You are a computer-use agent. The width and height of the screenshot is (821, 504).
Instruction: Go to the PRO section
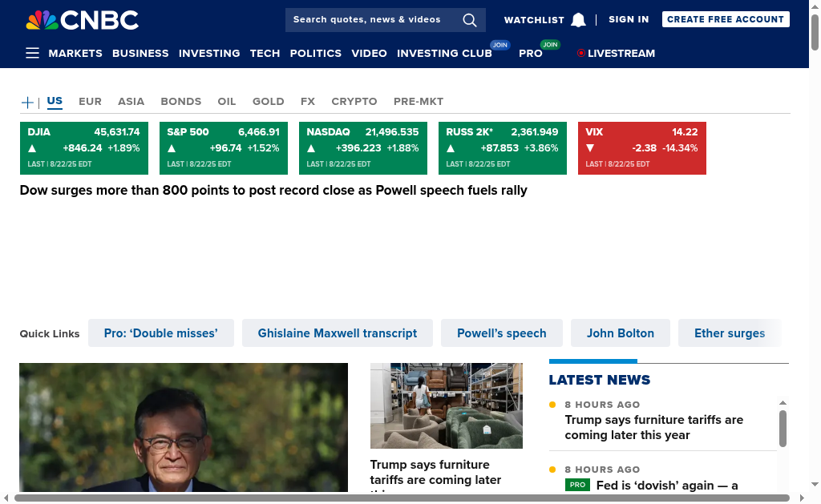pyautogui.click(x=531, y=54)
